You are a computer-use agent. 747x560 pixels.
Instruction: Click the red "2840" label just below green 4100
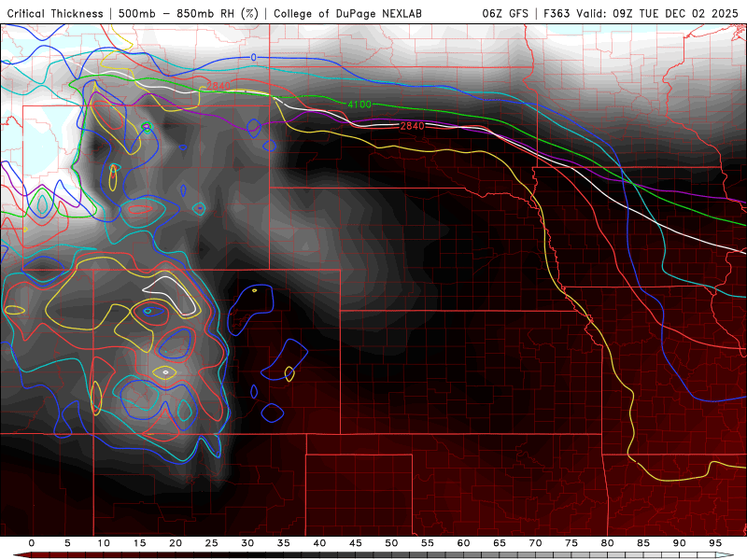click(412, 126)
